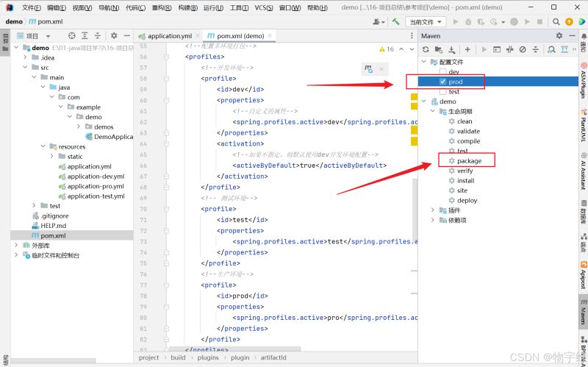Click the build hammer icon in toolbar

tap(395, 21)
